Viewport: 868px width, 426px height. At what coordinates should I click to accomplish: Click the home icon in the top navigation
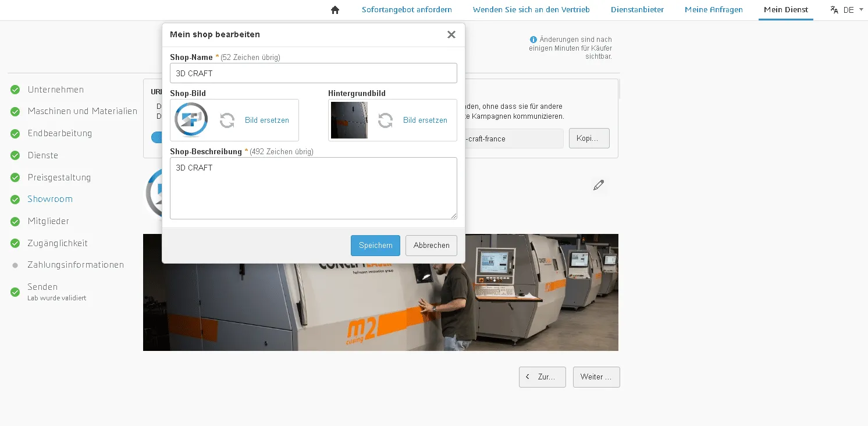335,9
